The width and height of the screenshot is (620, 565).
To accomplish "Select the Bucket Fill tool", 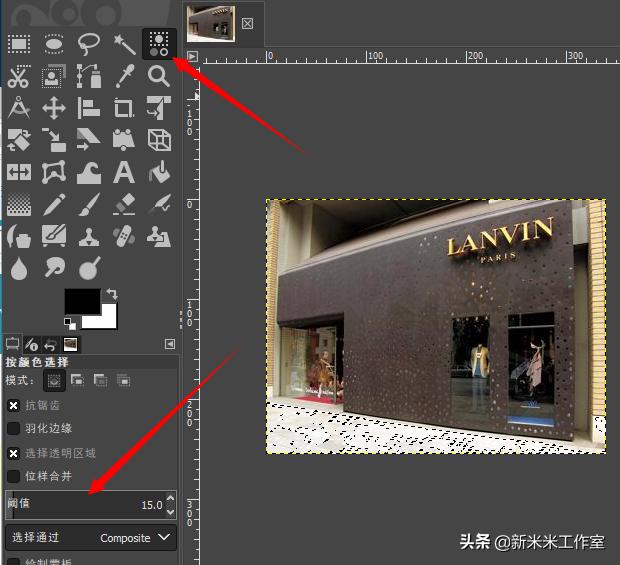I will [159, 172].
